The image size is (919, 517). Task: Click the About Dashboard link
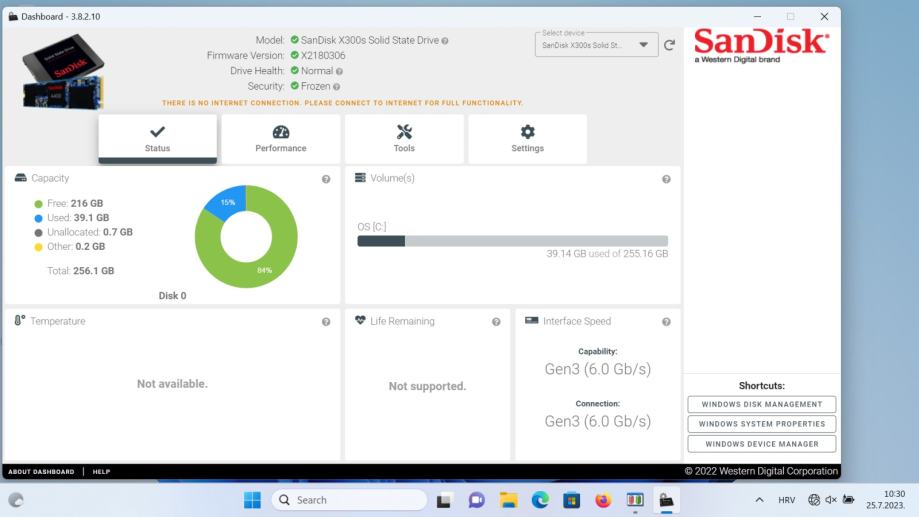[x=41, y=472]
